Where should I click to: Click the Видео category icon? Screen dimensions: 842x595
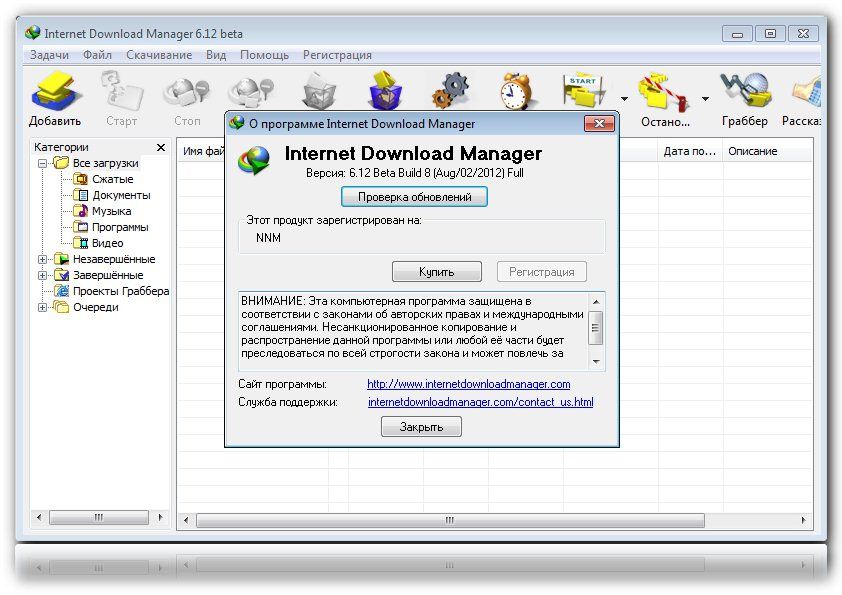point(81,243)
